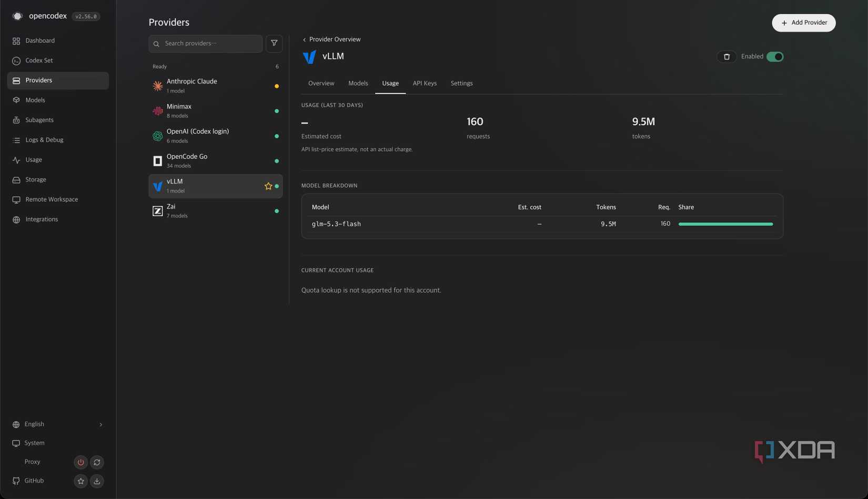Viewport: 868px width, 499px height.
Task: Click the Tokens column header
Action: (x=606, y=207)
